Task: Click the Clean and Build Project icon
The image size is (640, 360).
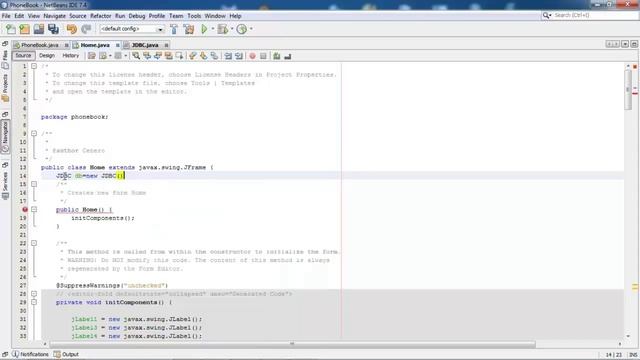Action: (x=189, y=29)
